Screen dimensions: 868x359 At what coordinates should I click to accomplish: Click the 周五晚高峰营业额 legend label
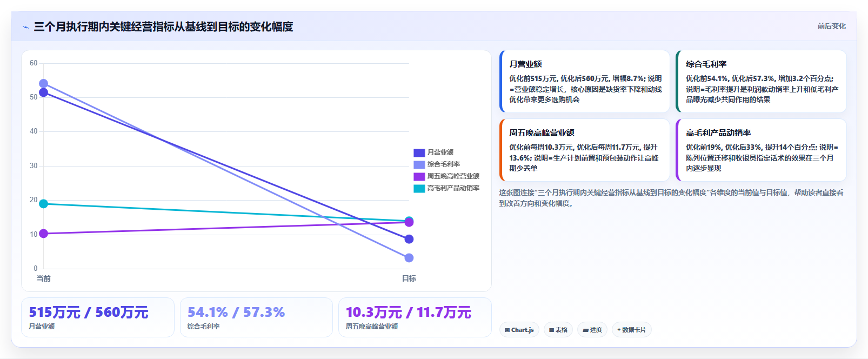(x=453, y=177)
